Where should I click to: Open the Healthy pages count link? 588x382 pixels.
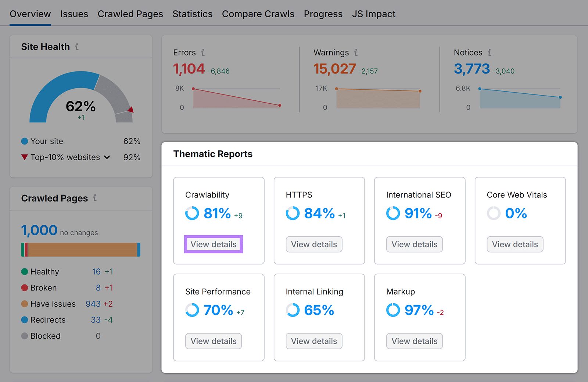(96, 272)
